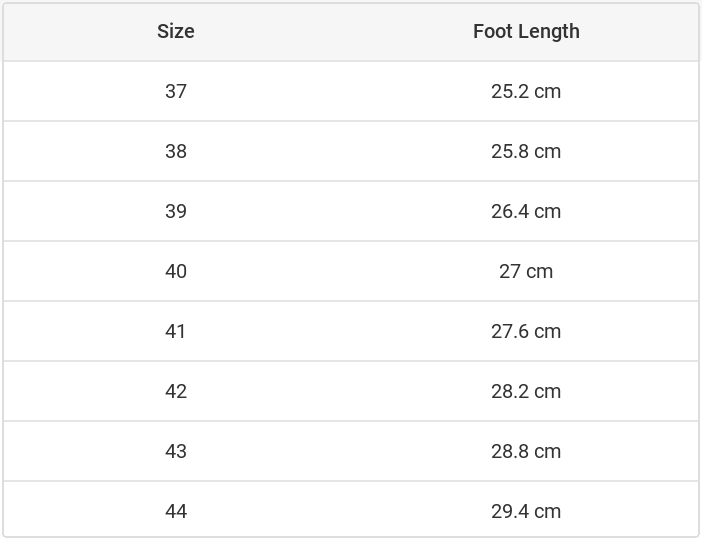702x540 pixels.
Task: Select the 29.4 cm foot length cell
Action: (x=526, y=511)
